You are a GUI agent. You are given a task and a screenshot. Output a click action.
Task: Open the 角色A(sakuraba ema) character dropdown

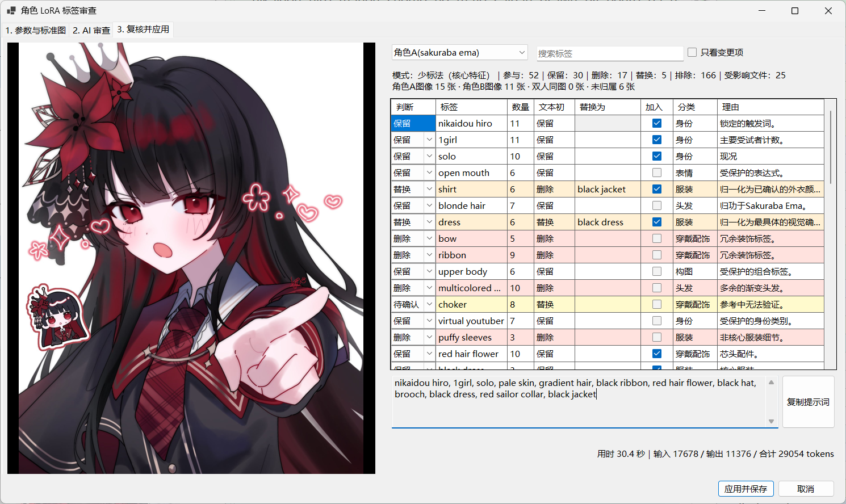tap(460, 53)
